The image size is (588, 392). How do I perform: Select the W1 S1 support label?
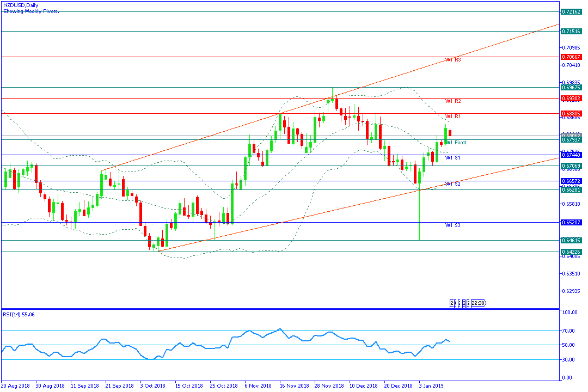click(453, 158)
